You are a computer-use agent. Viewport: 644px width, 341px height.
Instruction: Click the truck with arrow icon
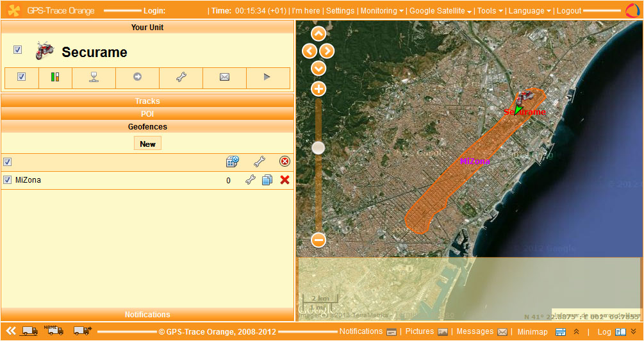click(83, 330)
